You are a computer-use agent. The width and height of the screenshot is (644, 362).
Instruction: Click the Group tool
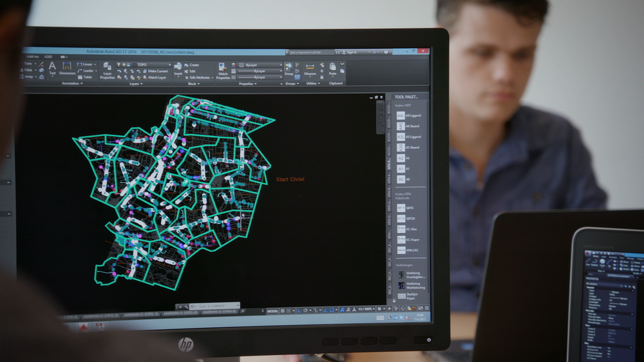[x=289, y=69]
